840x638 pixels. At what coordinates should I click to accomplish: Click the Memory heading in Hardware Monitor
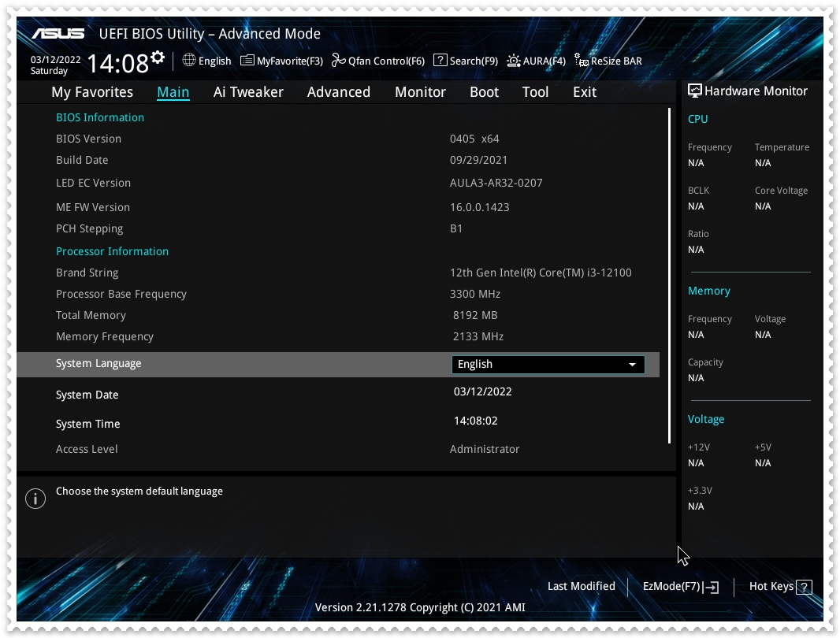coord(708,291)
